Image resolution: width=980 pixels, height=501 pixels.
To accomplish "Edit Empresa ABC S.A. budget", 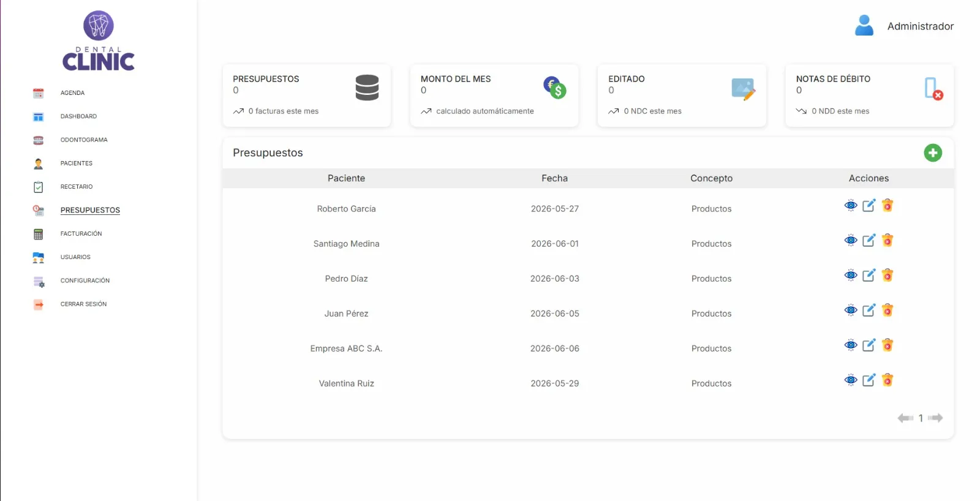I will pos(869,345).
